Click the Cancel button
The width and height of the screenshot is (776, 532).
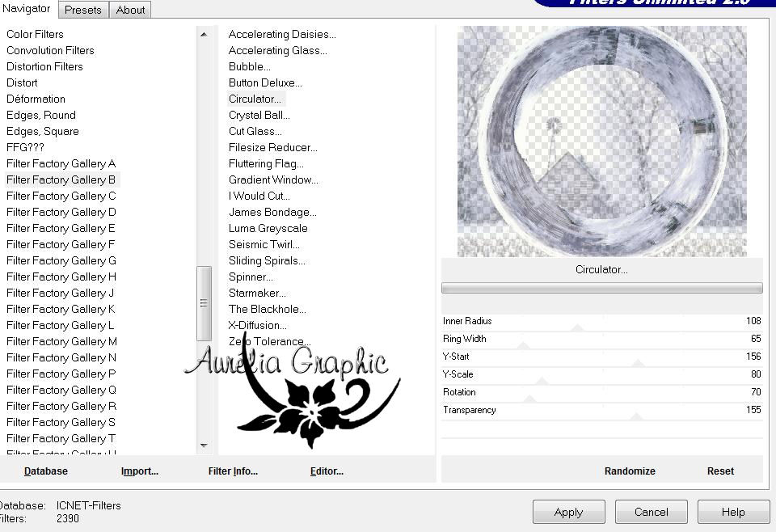(651, 512)
